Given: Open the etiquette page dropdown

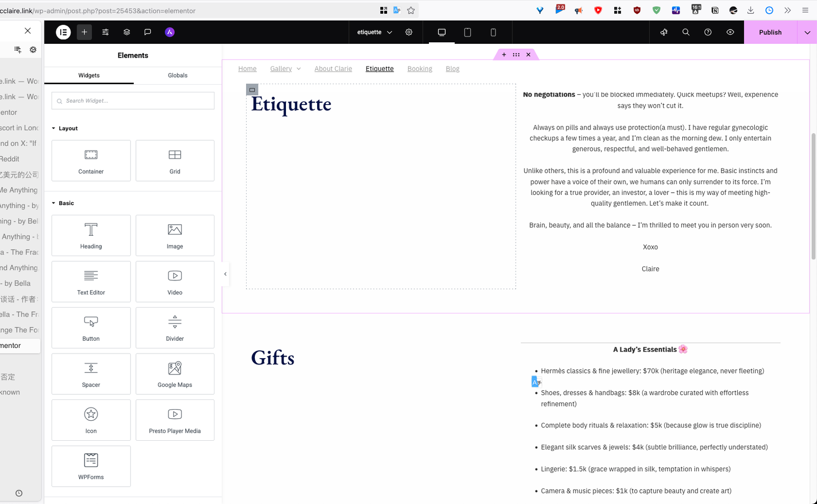Looking at the screenshot, I should [x=374, y=32].
